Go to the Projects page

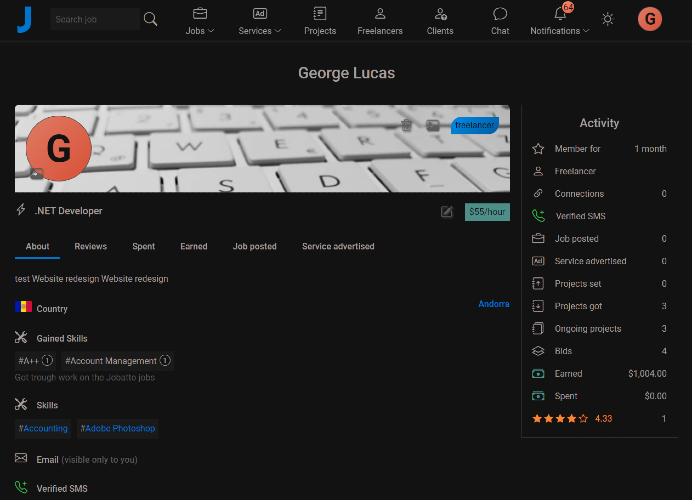tap(320, 21)
